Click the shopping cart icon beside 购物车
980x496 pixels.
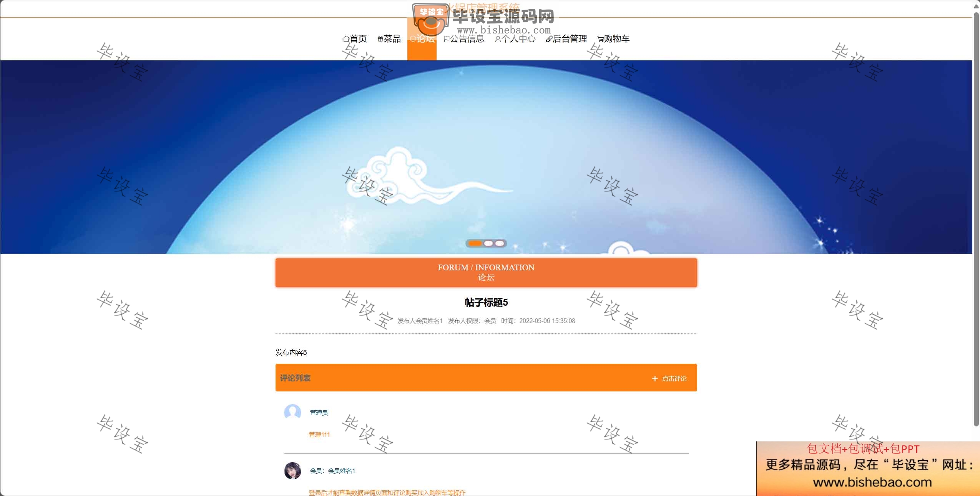600,39
